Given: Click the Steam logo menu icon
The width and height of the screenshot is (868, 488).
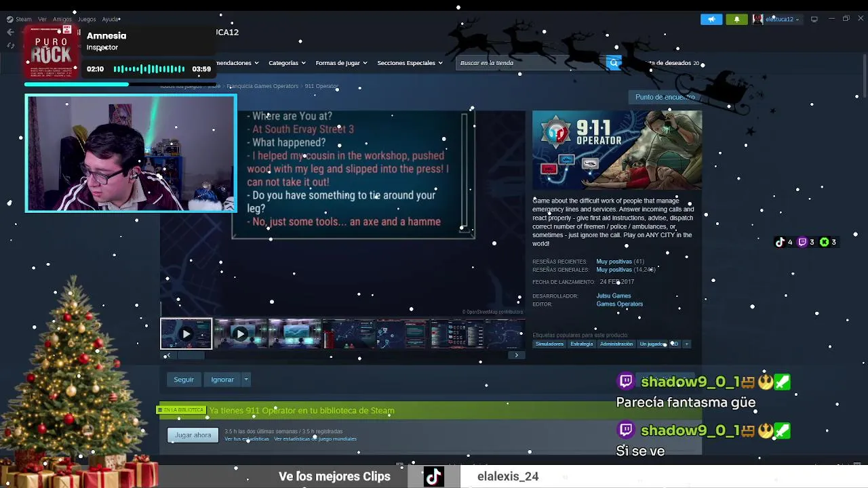Looking at the screenshot, I should tap(9, 19).
